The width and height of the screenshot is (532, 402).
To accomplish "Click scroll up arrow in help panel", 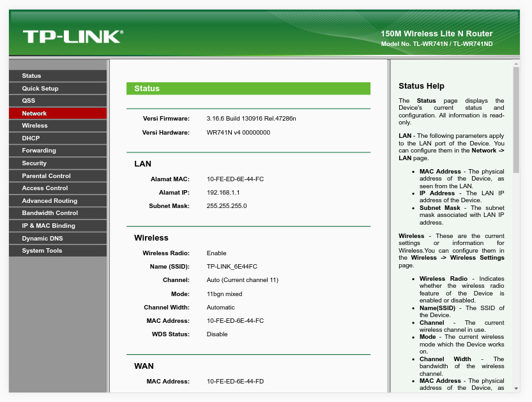I will pyautogui.click(x=516, y=63).
